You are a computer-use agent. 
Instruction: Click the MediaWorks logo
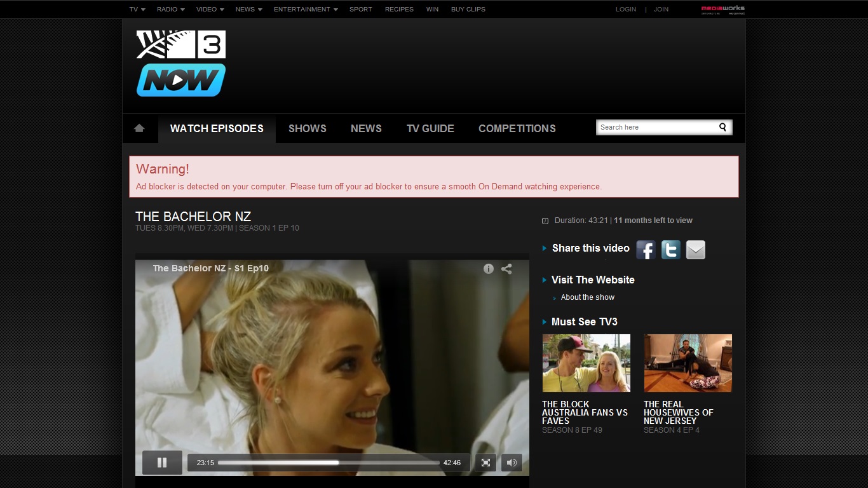click(722, 10)
